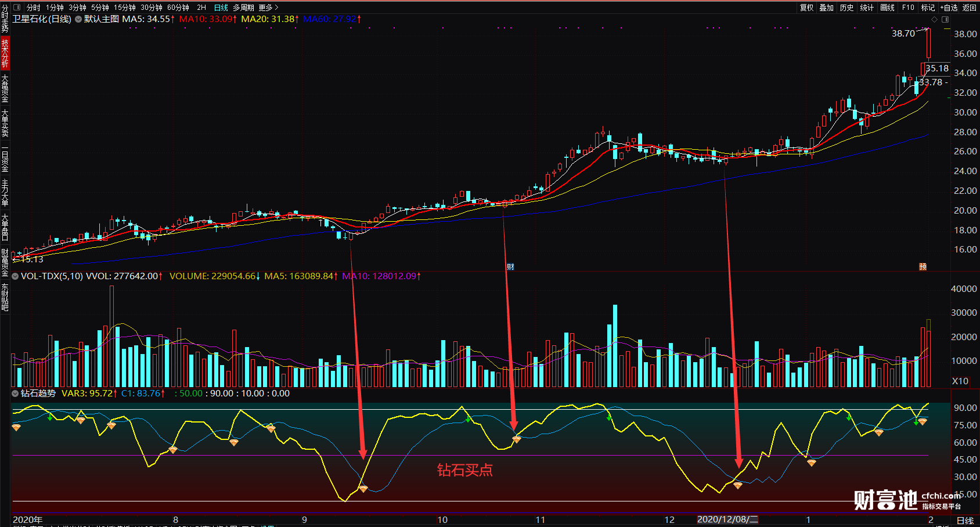Screen dimensions: 980x527
Task: Open 一日资金 sidebar tab
Action: [x=5, y=158]
